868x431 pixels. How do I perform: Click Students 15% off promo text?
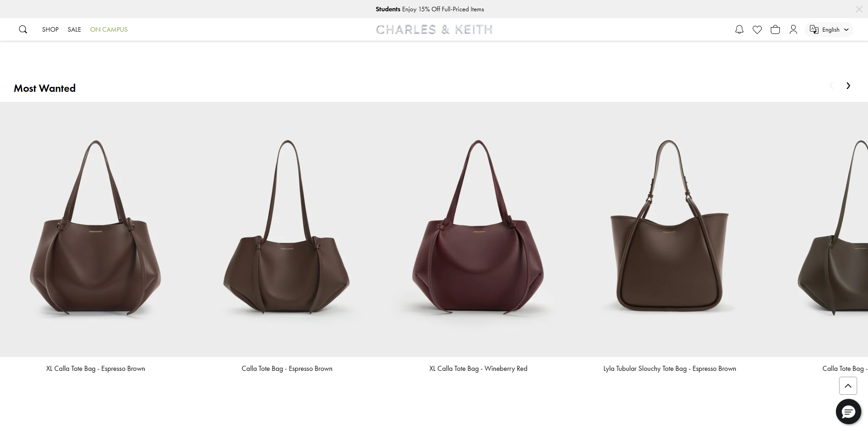[429, 9]
